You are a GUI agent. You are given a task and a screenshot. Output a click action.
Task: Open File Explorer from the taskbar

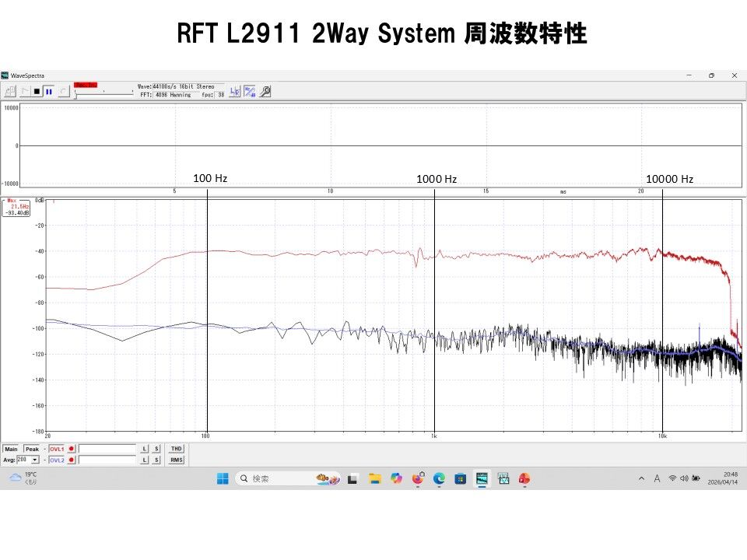(x=375, y=478)
